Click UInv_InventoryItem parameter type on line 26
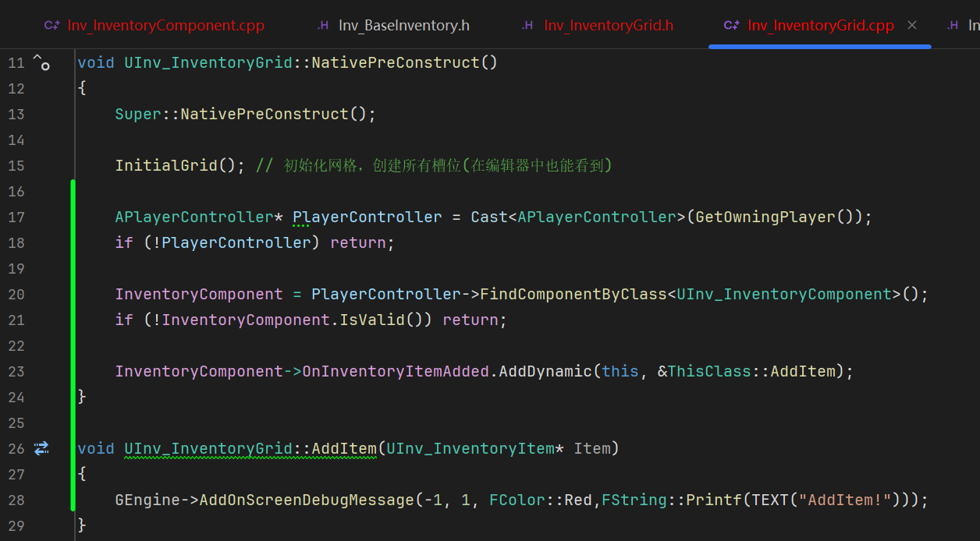 point(470,448)
